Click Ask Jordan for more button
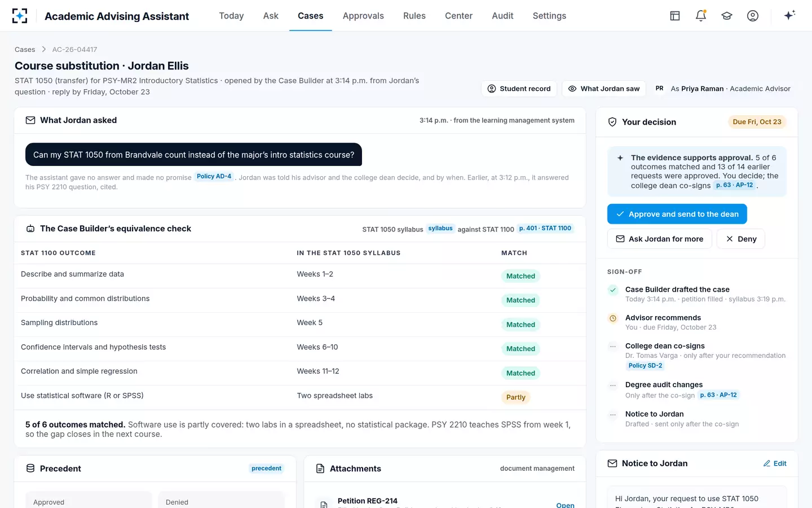Image resolution: width=812 pixels, height=508 pixels. (659, 239)
